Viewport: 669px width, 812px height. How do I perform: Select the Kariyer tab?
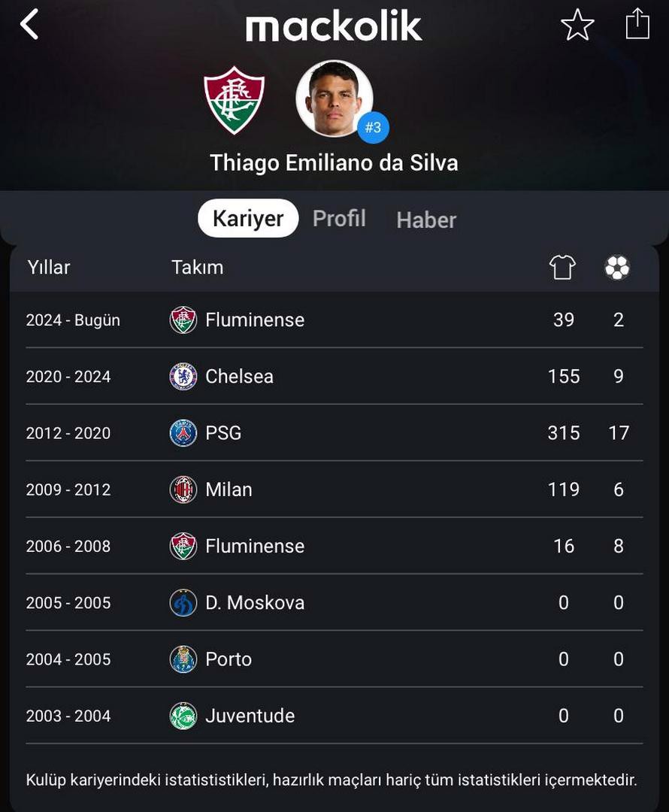tap(248, 218)
